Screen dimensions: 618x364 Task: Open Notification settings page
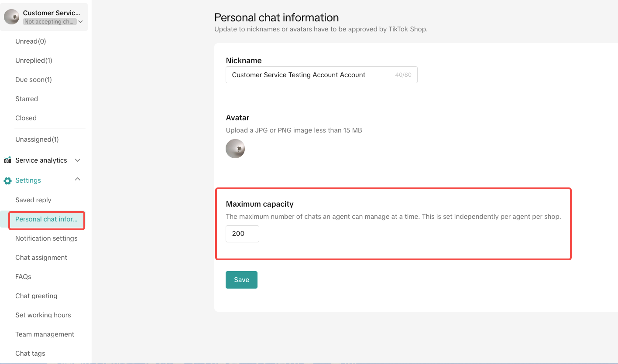(46, 238)
